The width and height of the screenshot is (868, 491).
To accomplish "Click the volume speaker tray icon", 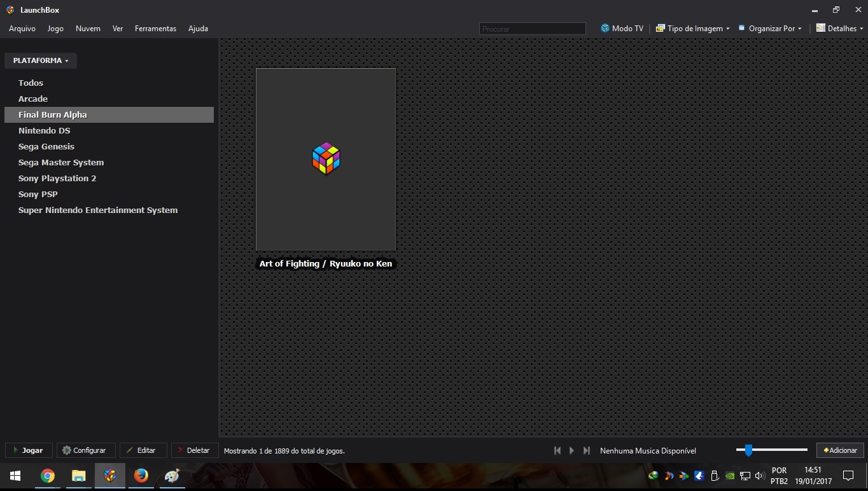I will coord(760,475).
